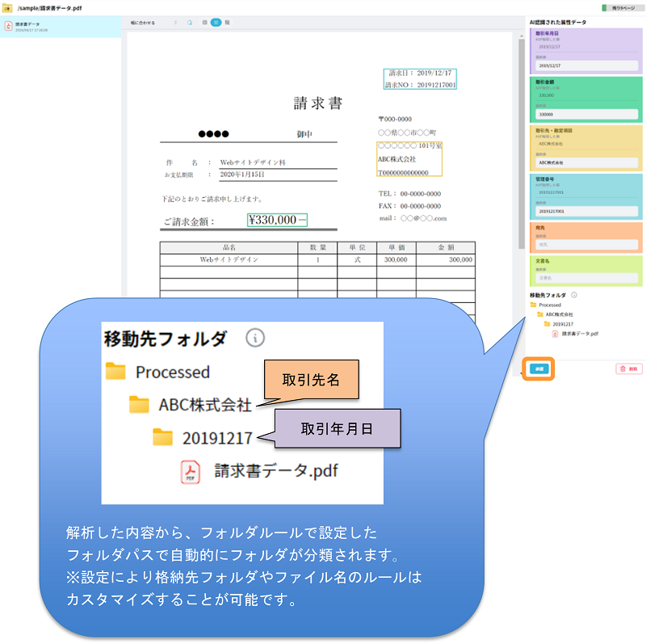The width and height of the screenshot is (646, 644).
Task: Expand the ABC株式会社 folder node
Action: 539,314
